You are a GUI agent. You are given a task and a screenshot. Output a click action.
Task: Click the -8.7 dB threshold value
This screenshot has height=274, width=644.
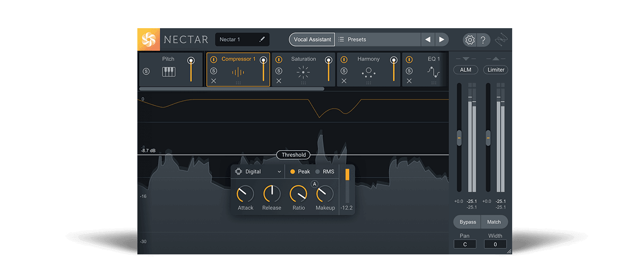148,150
